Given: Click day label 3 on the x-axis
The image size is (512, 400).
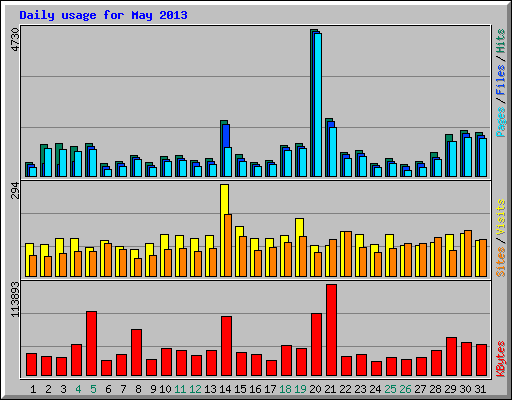Looking at the screenshot, I should 63,389.
